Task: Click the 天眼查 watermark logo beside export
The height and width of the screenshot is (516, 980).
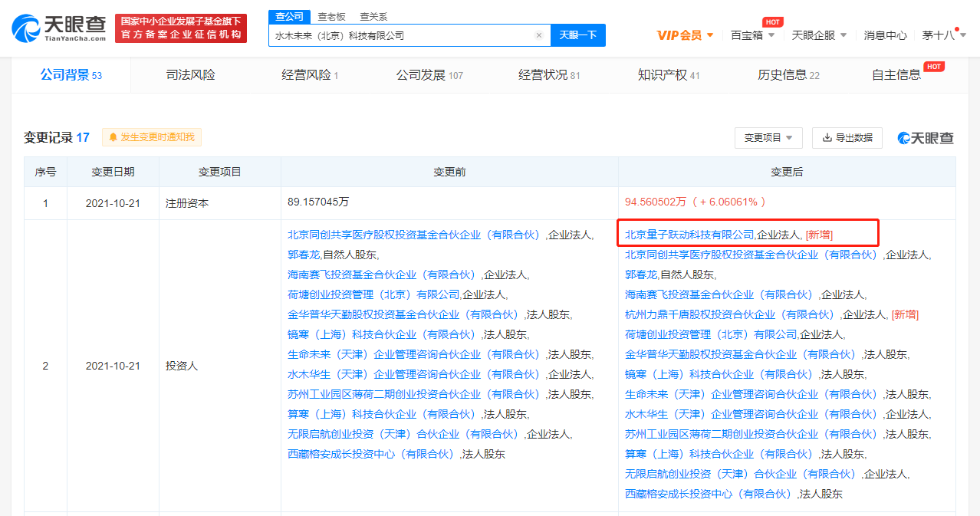Action: tap(926, 138)
